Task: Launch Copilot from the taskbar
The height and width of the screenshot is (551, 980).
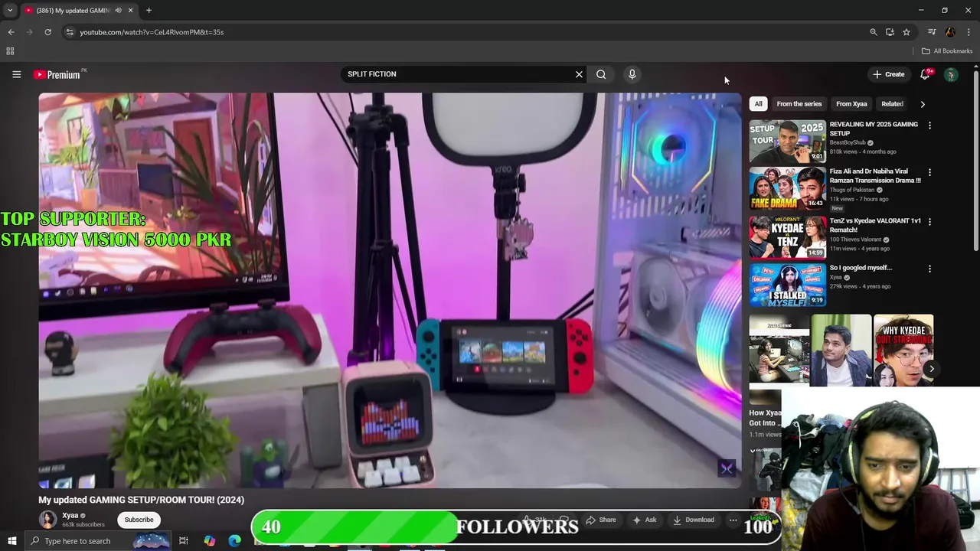Action: point(209,541)
